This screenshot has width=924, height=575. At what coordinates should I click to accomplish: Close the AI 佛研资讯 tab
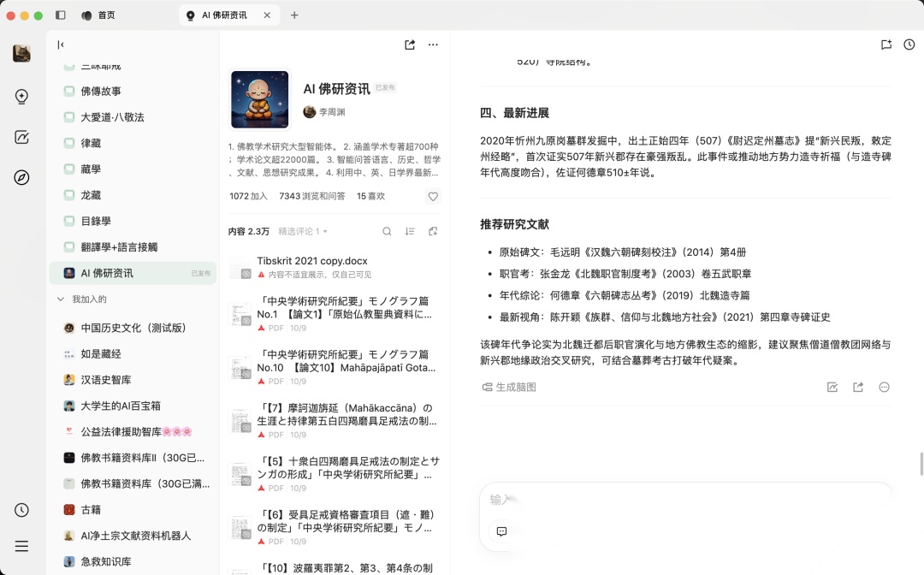pyautogui.click(x=267, y=15)
